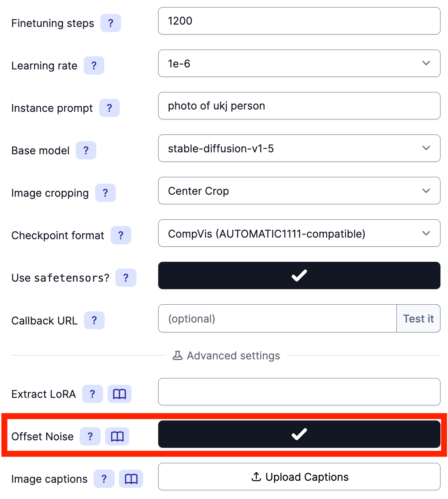The width and height of the screenshot is (448, 499).
Task: Click help icon beside Learning rate
Action: (x=94, y=65)
